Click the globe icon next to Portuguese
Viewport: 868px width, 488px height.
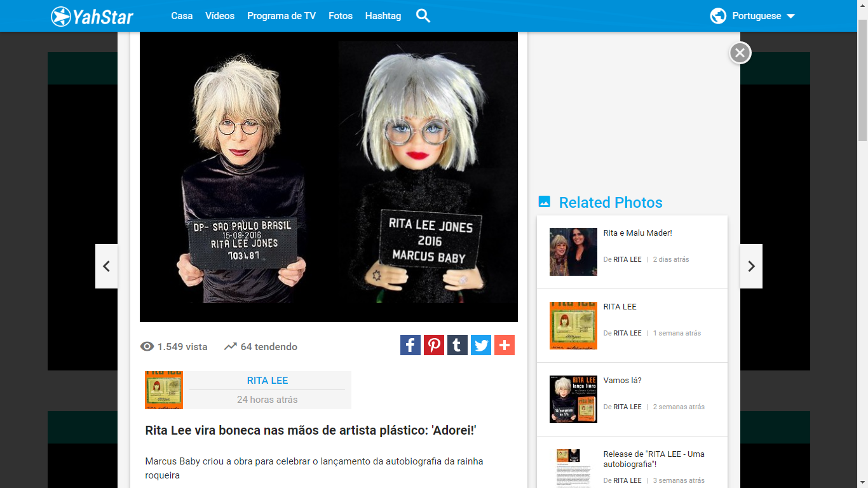point(717,16)
